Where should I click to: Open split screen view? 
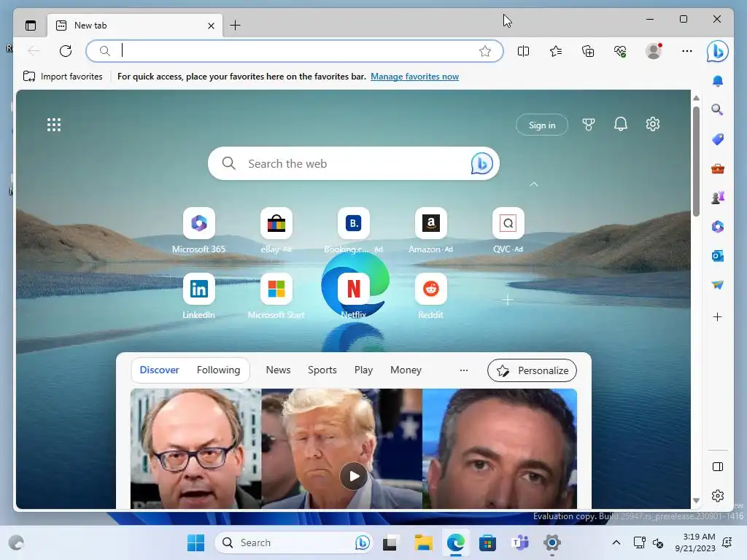click(x=523, y=51)
